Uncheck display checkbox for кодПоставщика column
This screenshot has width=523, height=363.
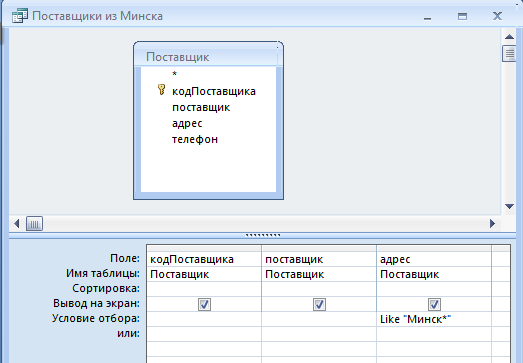204,304
